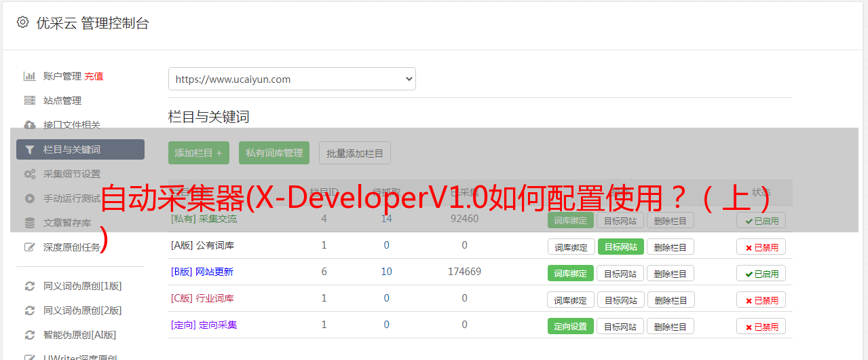Click 目标网站 in the 定向采集 row
This screenshot has width=868, height=360.
click(x=620, y=326)
